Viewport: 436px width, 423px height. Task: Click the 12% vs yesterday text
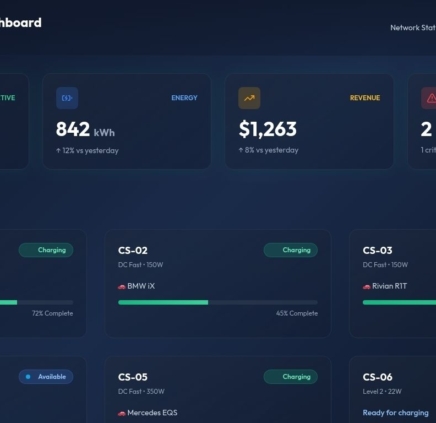[87, 151]
